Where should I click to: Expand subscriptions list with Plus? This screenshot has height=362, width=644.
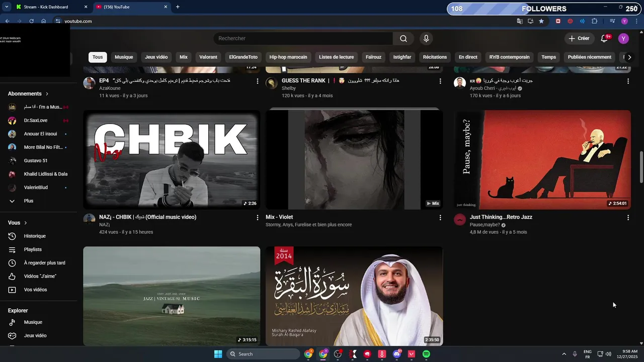click(28, 201)
